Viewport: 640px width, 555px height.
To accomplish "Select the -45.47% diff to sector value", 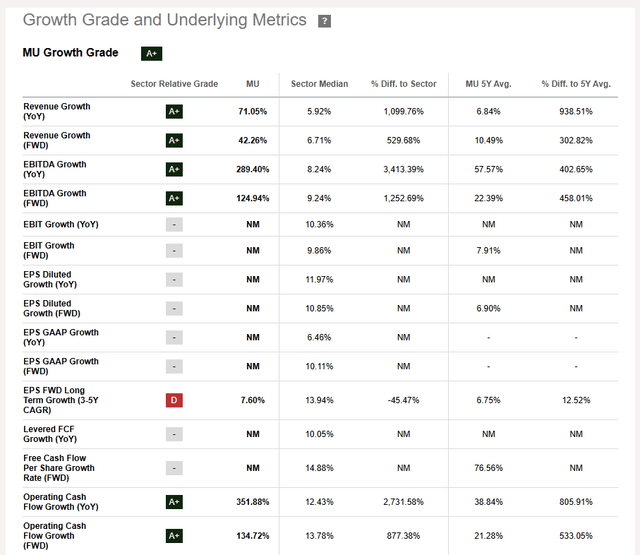I will [404, 400].
